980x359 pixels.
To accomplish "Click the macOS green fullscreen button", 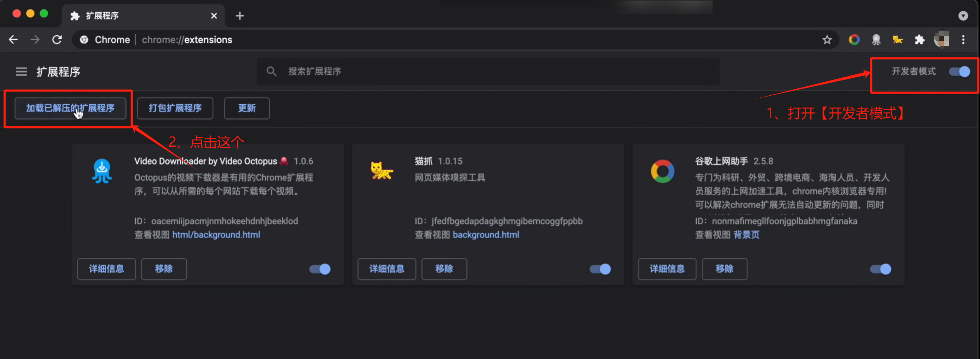I will tap(44, 14).
